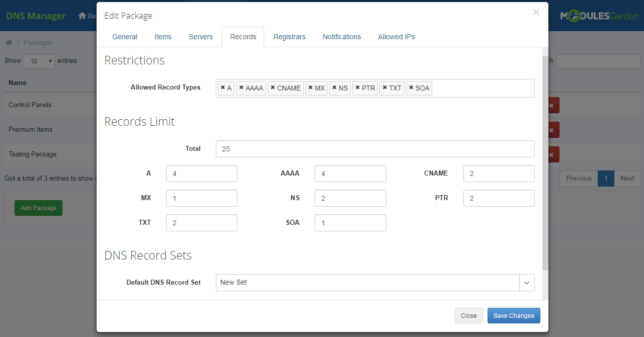The height and width of the screenshot is (337, 644).
Task: Remove NS from allowed record types
Action: 334,88
